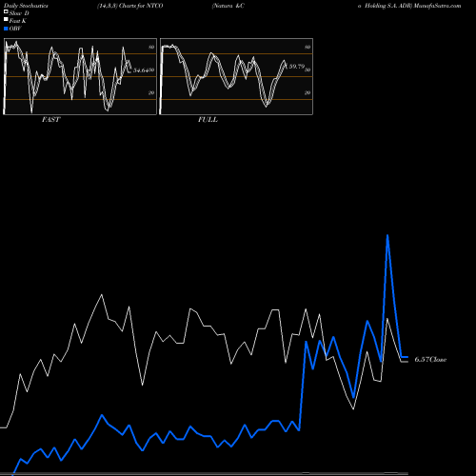Image resolution: width=476 pixels, height=476 pixels.
Task: Click the 59.79 value on FULL chart
Action: click(297, 67)
